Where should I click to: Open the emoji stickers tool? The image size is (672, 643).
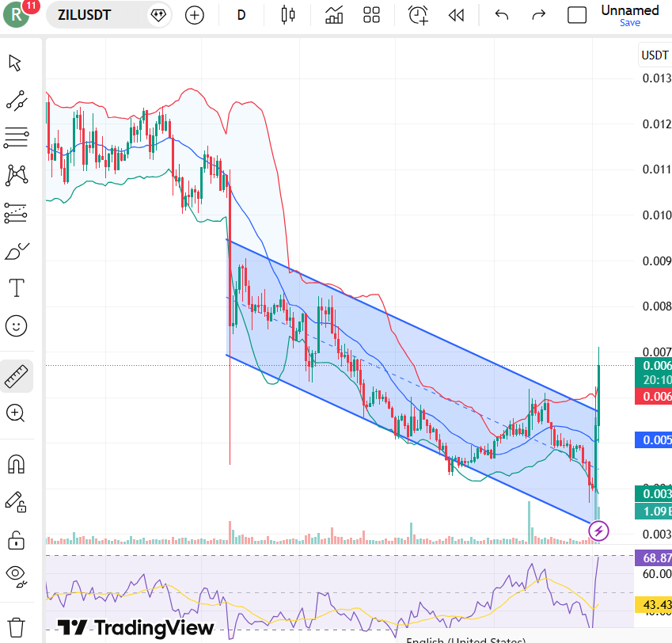pos(16,325)
